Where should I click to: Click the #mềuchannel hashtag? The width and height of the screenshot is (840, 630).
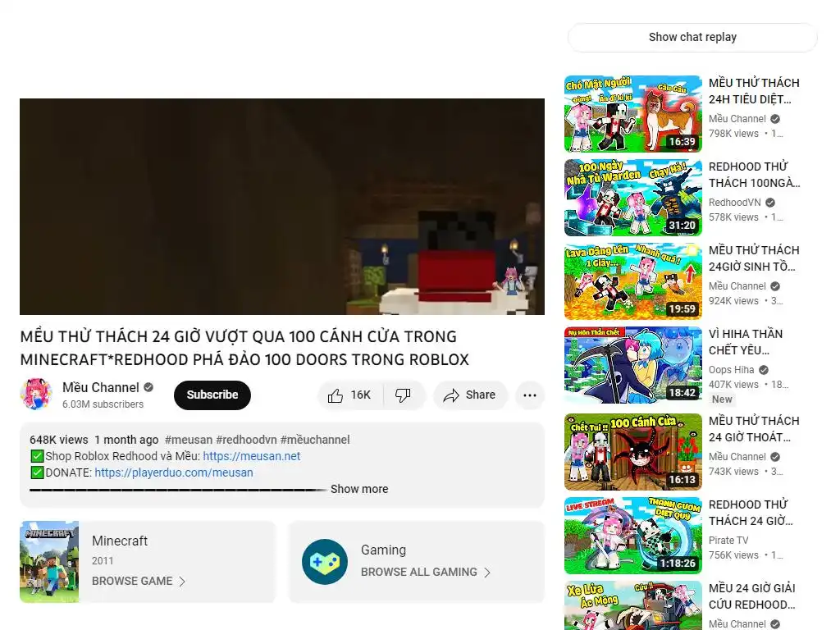pos(315,440)
